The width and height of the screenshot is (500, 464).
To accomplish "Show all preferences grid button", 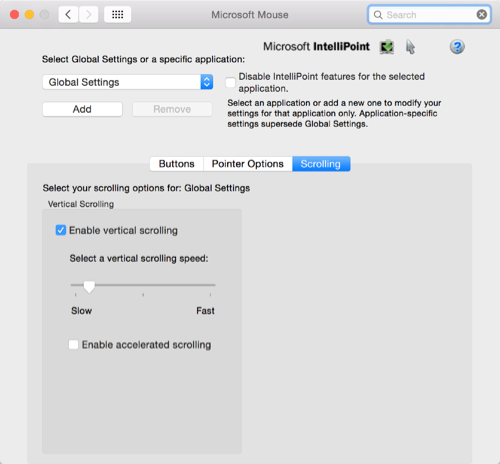I will (117, 15).
